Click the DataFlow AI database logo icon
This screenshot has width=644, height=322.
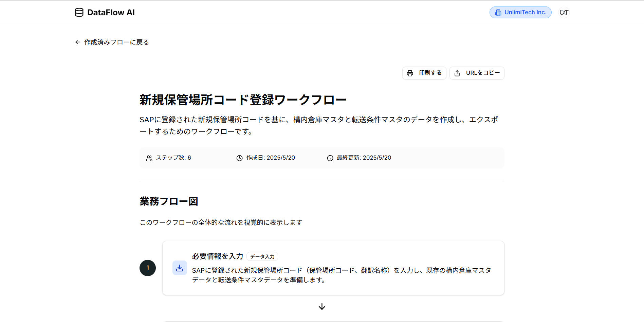pos(79,12)
